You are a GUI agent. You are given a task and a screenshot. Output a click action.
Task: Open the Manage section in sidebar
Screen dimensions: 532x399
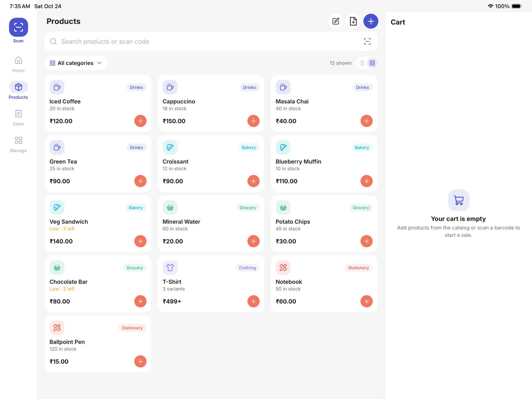tap(18, 144)
